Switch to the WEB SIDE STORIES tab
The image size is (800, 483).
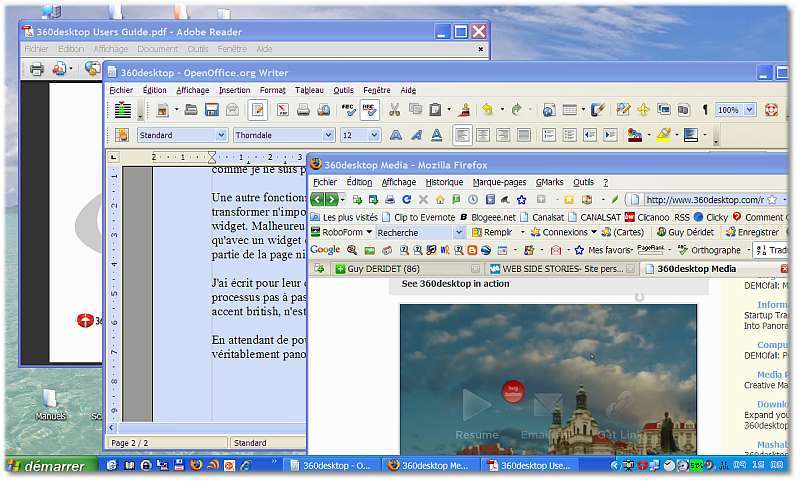click(562, 269)
